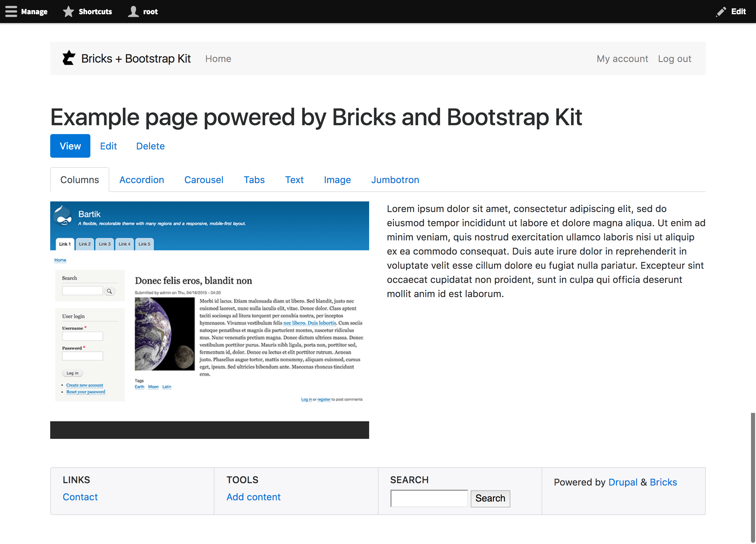The height and width of the screenshot is (544, 756).
Task: Open the Home navigation link
Action: (218, 59)
